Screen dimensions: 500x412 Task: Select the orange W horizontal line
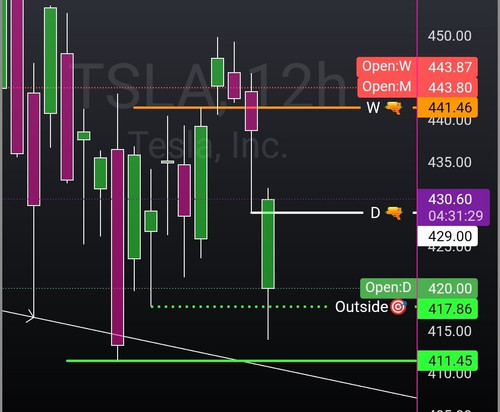(247, 108)
